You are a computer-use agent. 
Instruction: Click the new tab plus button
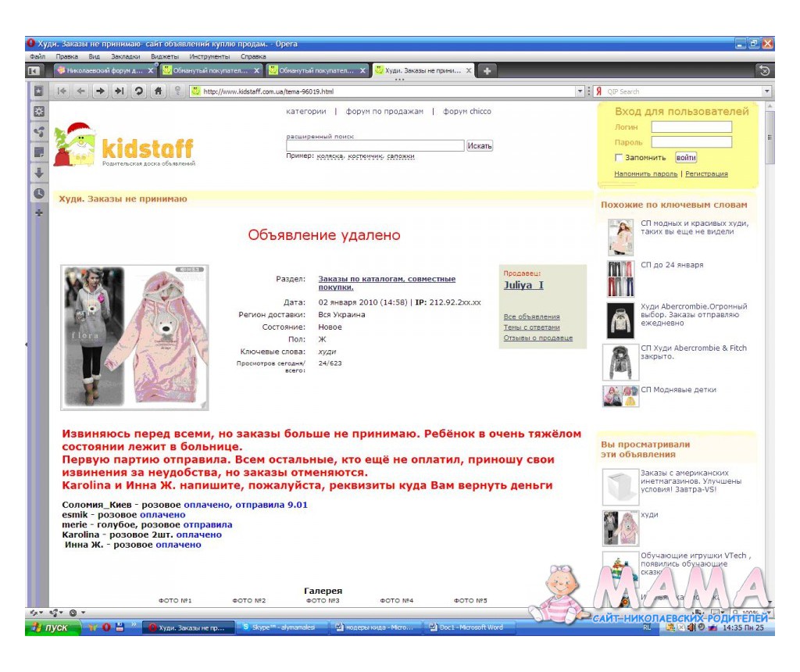[x=487, y=71]
